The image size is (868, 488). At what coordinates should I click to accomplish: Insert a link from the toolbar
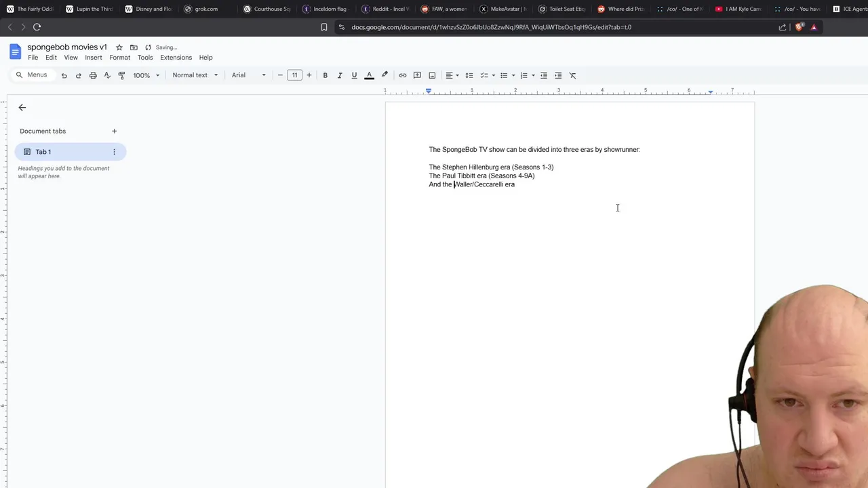403,75
